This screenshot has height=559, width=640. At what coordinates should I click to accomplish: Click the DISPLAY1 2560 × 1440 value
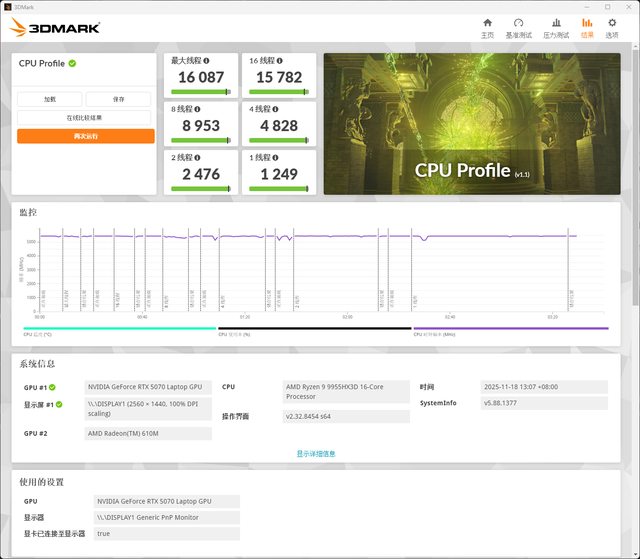coord(148,409)
